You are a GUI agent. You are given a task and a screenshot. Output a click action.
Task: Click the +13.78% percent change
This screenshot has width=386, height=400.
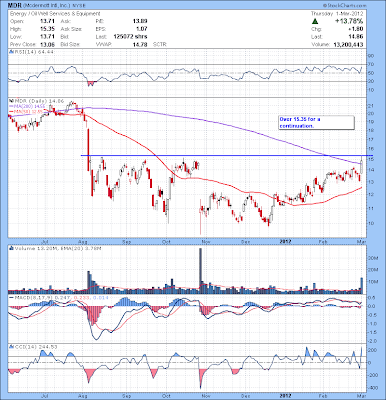350,21
